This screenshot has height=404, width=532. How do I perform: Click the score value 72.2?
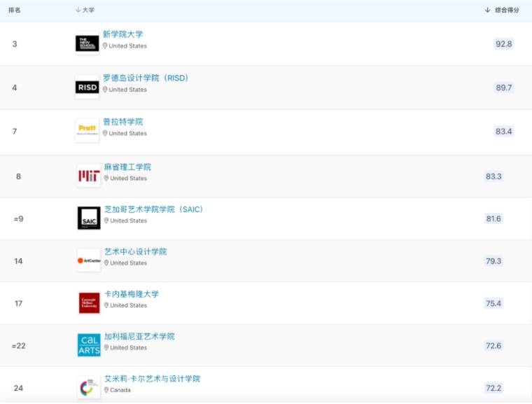pyautogui.click(x=493, y=388)
